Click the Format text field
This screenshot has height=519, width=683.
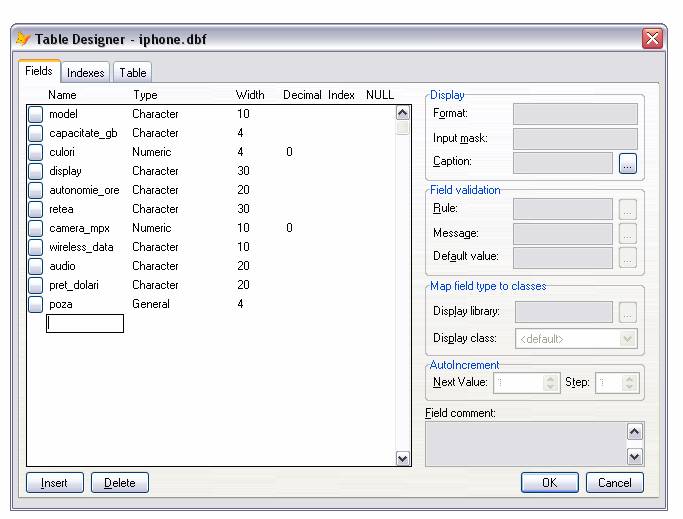click(x=574, y=114)
